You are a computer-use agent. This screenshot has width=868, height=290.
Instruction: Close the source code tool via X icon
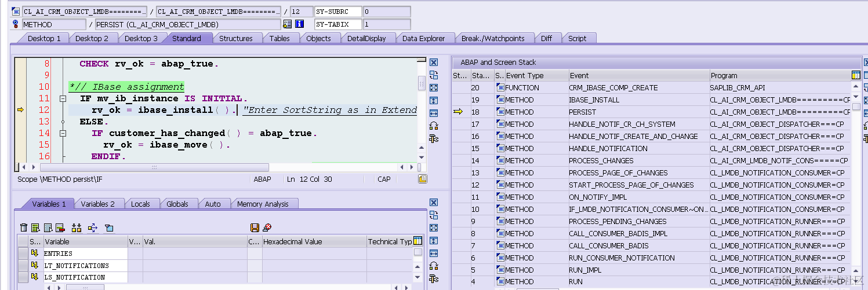pyautogui.click(x=434, y=63)
